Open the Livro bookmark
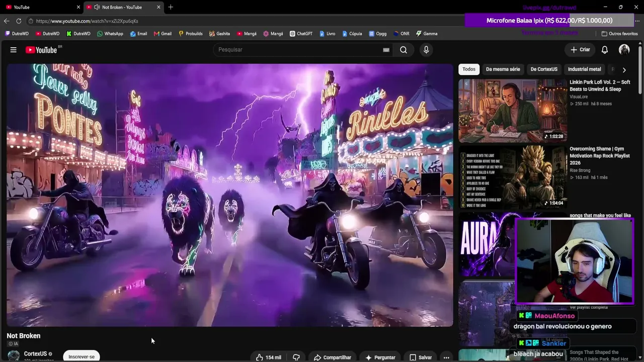This screenshot has height=362, width=644. (x=327, y=34)
